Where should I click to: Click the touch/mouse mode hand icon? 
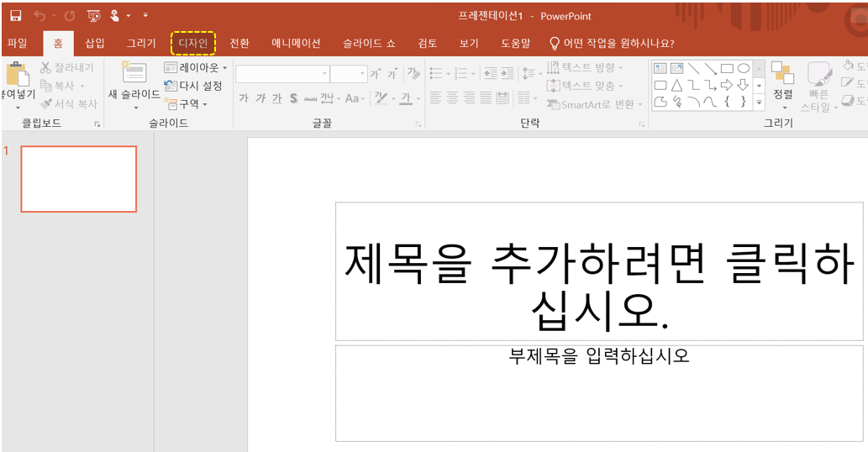point(114,15)
